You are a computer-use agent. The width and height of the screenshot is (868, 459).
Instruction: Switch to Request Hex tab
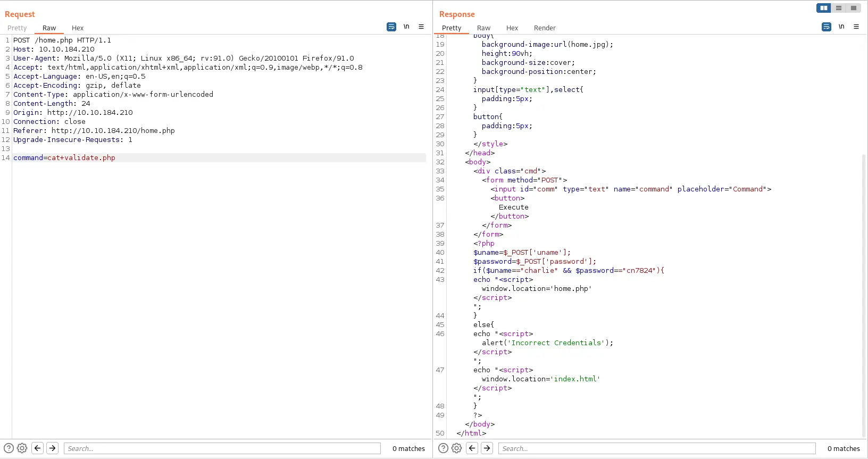(78, 28)
